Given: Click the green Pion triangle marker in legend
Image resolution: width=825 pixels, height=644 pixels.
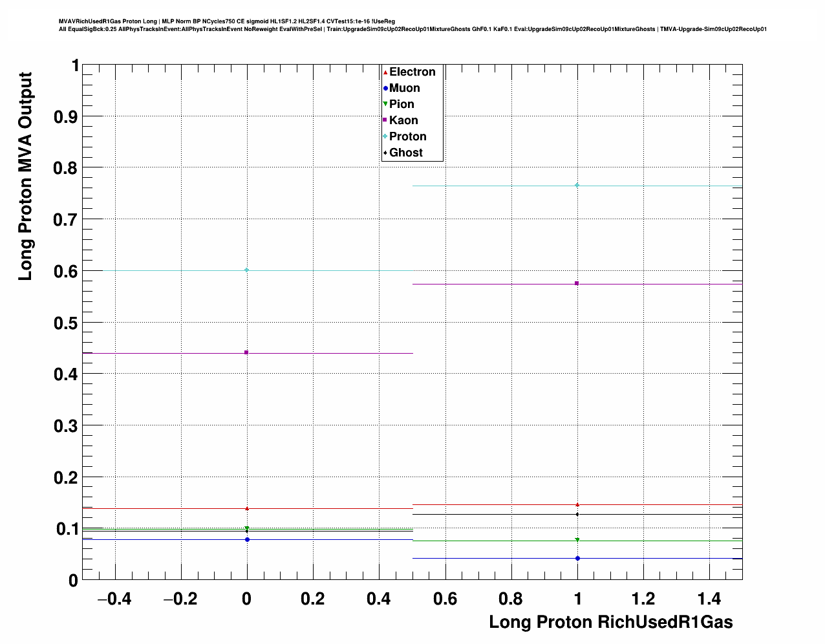Looking at the screenshot, I should pos(385,104).
